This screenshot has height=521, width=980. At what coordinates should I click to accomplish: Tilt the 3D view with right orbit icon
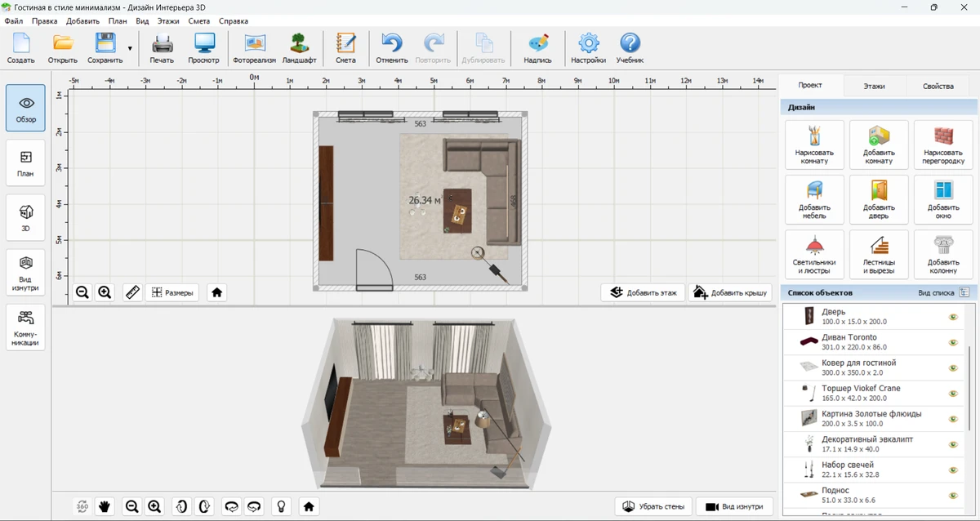(254, 506)
